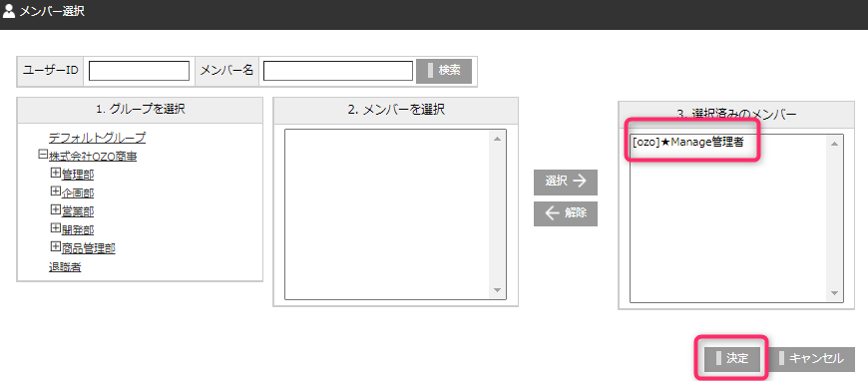This screenshot has height=381, width=868.
Task: Select [ozo]★Manage管理者 in selected members
Action: (x=687, y=142)
